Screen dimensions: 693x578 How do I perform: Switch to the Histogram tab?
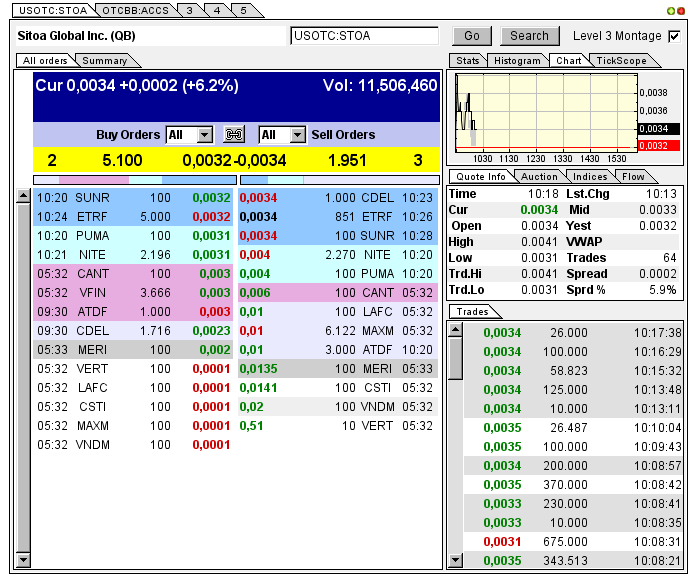click(x=517, y=61)
